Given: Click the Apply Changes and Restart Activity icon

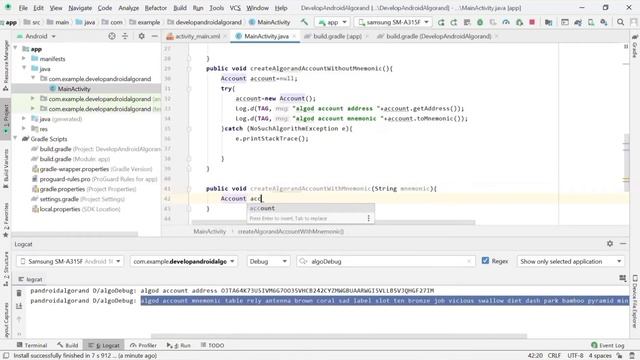Looking at the screenshot, I should (454, 22).
